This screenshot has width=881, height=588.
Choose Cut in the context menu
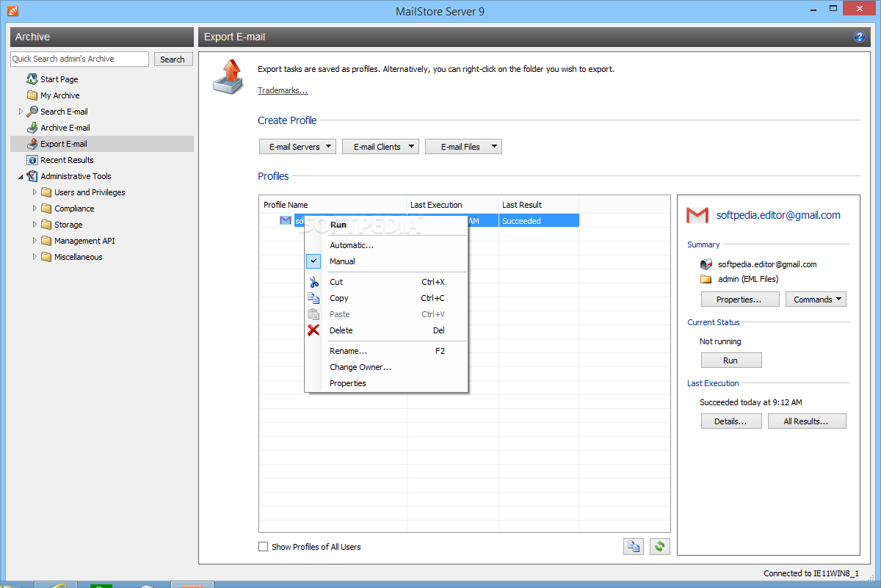coord(386,282)
